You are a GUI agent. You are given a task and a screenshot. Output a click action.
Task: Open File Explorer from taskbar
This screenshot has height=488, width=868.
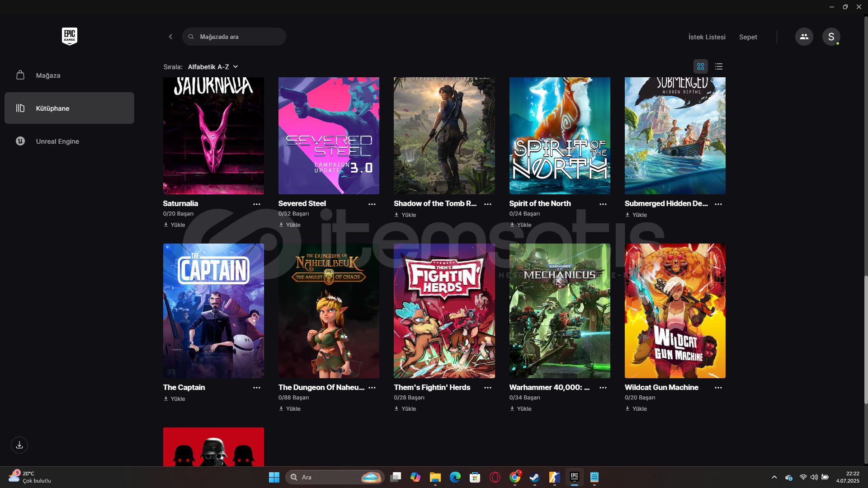435,477
